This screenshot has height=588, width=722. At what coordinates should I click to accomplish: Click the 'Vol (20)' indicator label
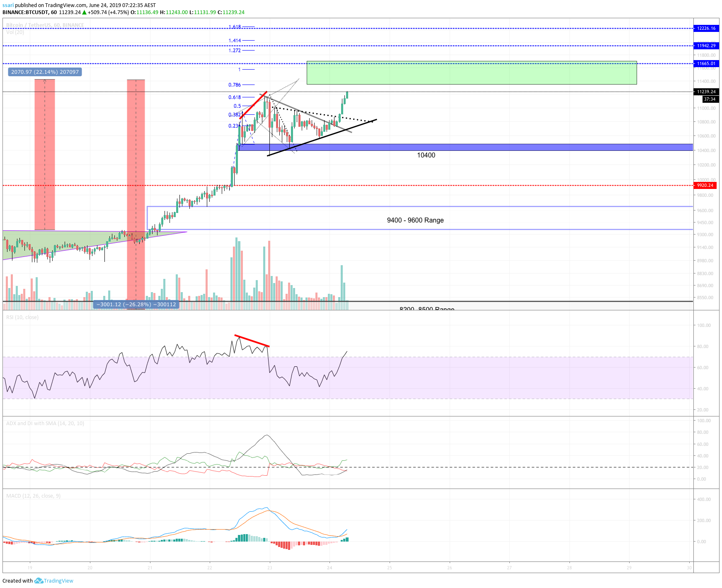point(15,32)
